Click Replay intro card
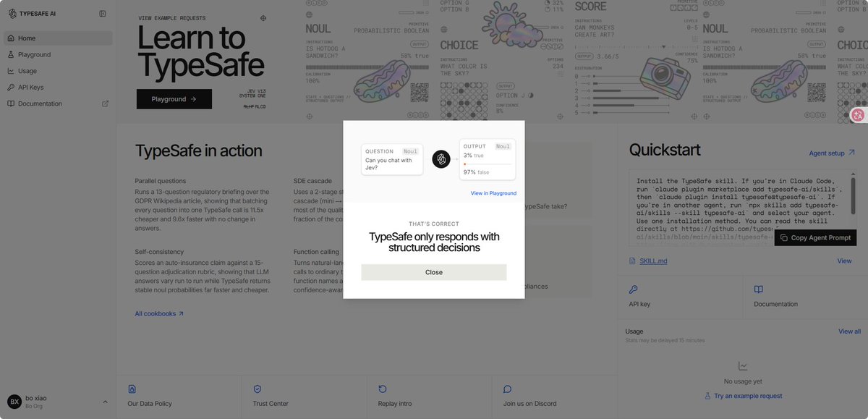This screenshot has height=419, width=868. [x=429, y=395]
